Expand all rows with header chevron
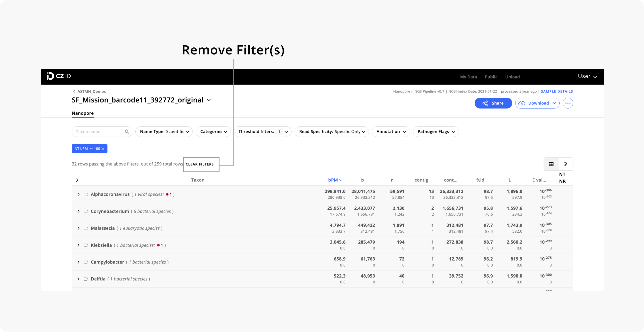 (x=77, y=180)
